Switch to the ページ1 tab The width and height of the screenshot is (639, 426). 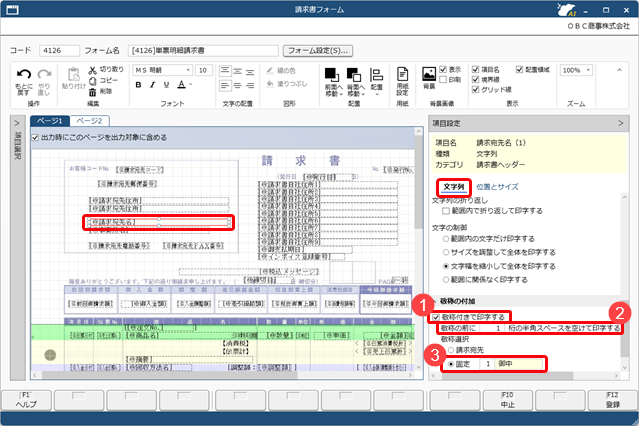pos(50,121)
